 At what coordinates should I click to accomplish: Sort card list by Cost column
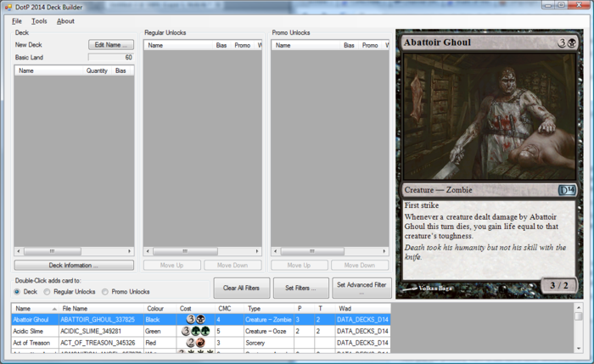(x=195, y=308)
